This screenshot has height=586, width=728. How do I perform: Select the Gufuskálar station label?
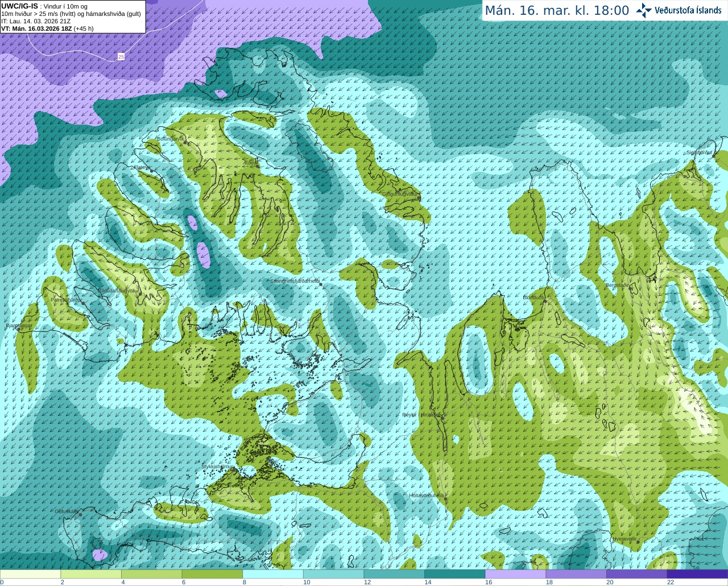click(x=67, y=511)
